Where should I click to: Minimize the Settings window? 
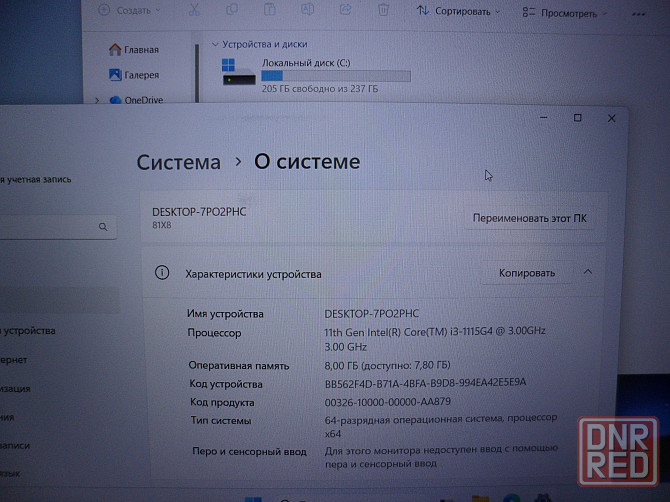pos(543,117)
